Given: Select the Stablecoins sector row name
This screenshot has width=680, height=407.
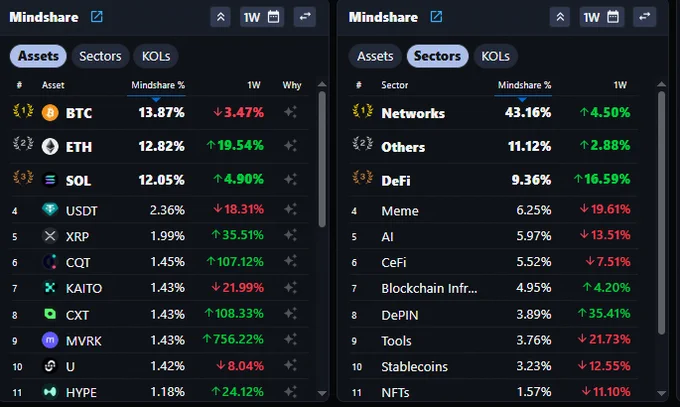Looking at the screenshot, I should (414, 367).
